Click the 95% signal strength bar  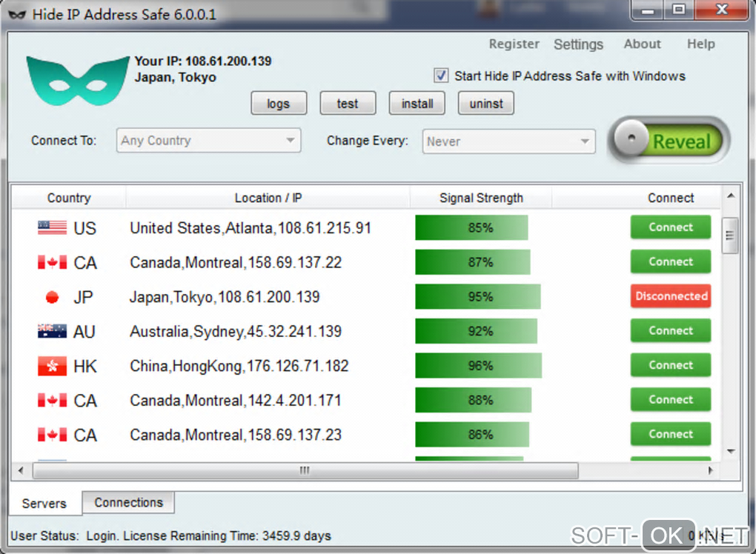click(478, 296)
